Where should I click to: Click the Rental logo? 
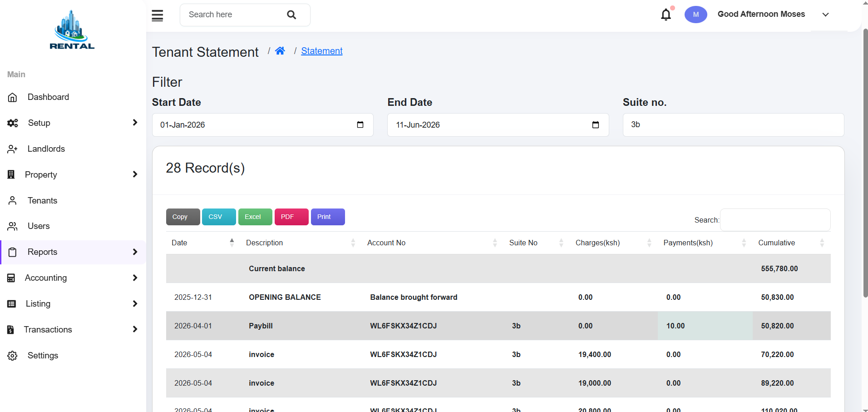(x=72, y=30)
